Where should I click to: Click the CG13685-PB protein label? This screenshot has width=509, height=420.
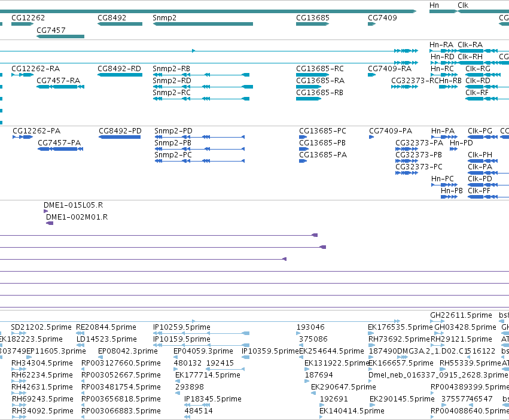click(x=322, y=143)
